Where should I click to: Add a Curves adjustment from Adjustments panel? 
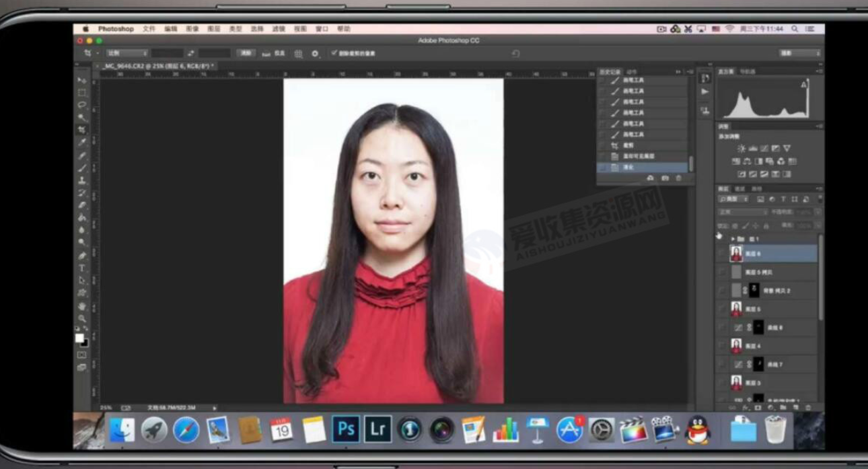coord(764,148)
